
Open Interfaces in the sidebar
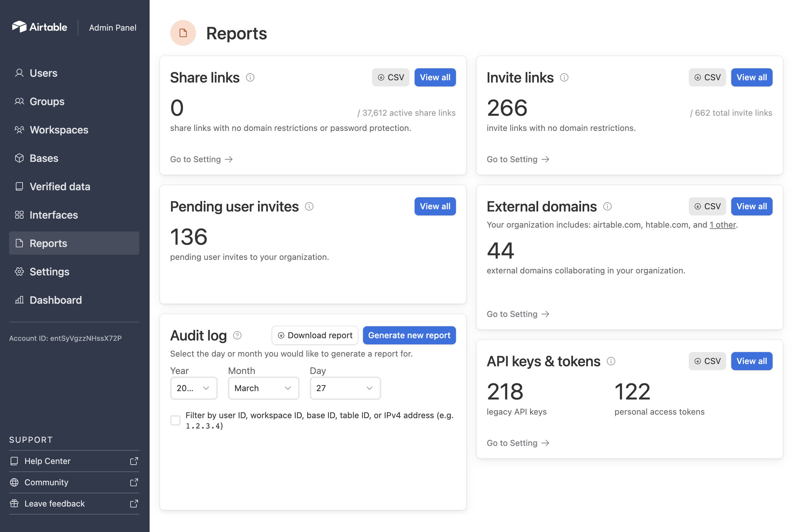[x=74, y=215]
